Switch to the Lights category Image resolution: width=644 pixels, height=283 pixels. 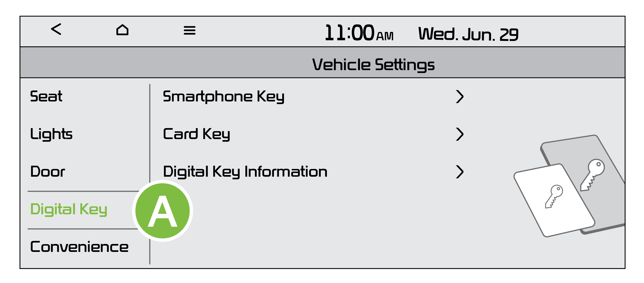(x=51, y=134)
